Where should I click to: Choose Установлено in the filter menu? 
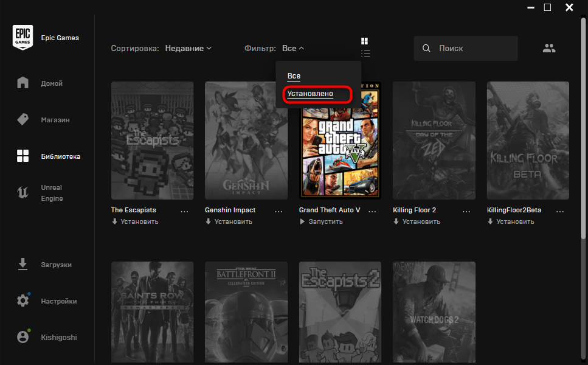click(310, 94)
